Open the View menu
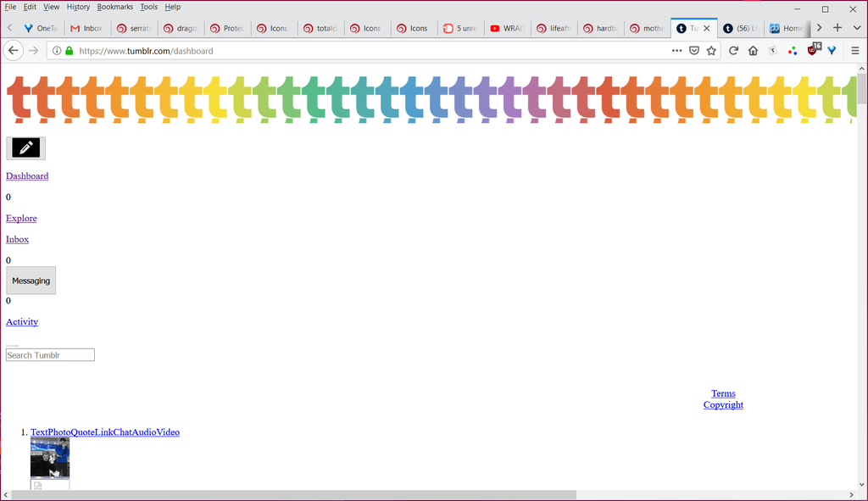868x501 pixels. click(51, 7)
